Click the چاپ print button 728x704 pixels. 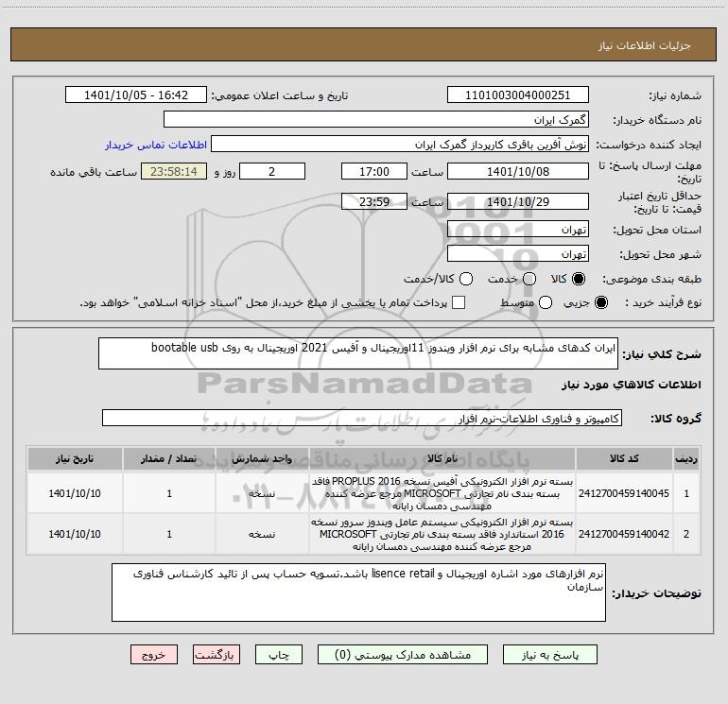click(x=279, y=654)
